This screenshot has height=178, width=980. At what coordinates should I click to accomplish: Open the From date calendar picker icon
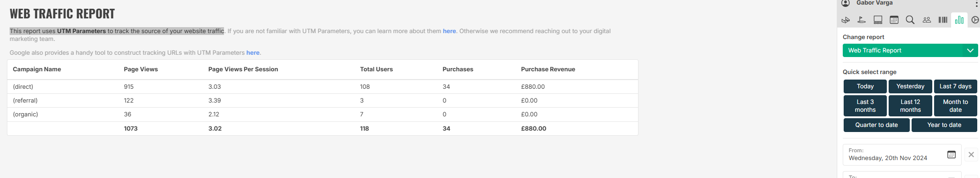click(952, 155)
